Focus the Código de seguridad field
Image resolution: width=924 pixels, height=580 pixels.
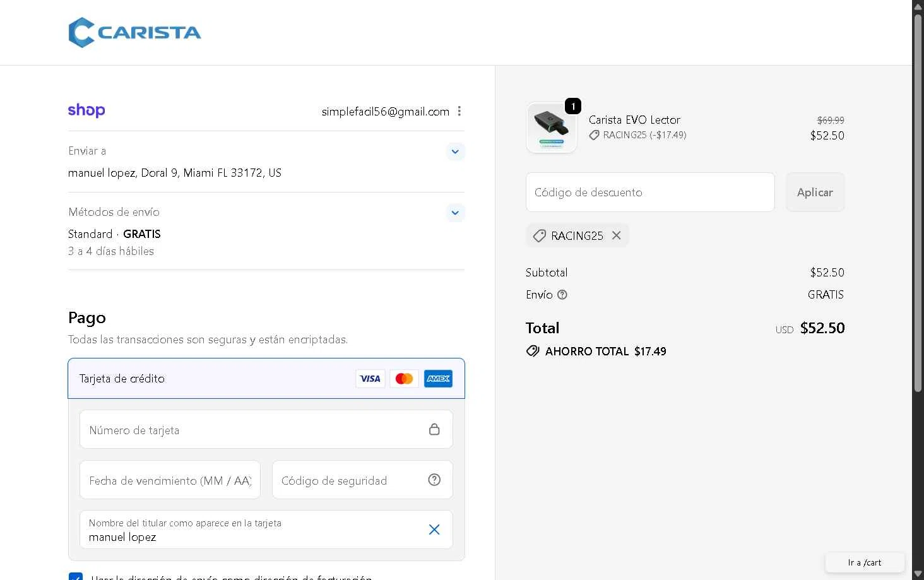click(x=362, y=480)
